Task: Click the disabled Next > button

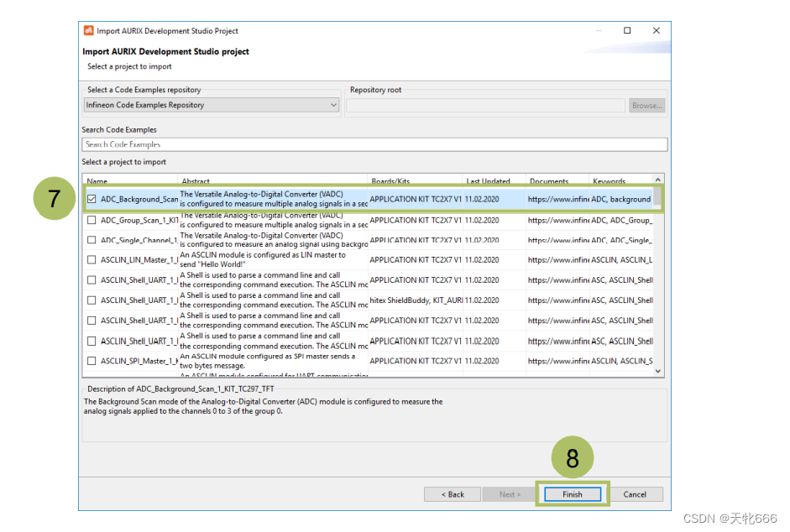Action: click(510, 494)
